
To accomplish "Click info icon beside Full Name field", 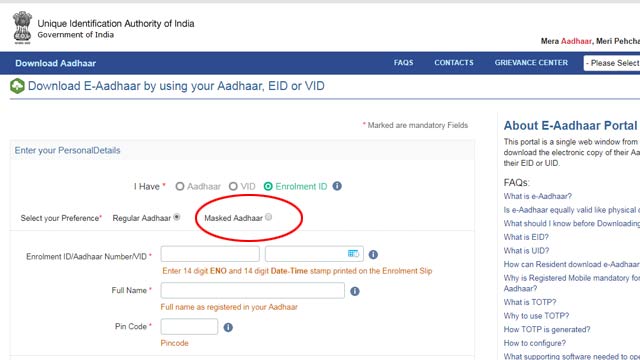I will click(355, 291).
